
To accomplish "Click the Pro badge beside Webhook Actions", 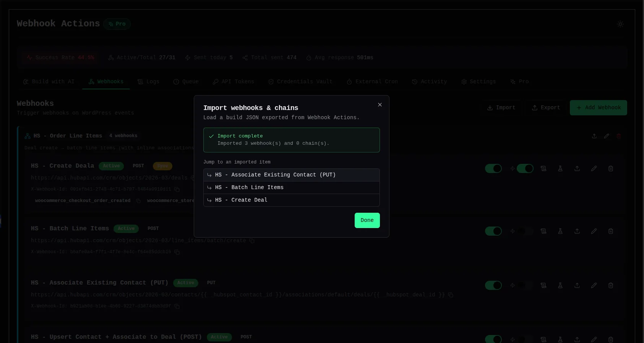I will (x=117, y=24).
